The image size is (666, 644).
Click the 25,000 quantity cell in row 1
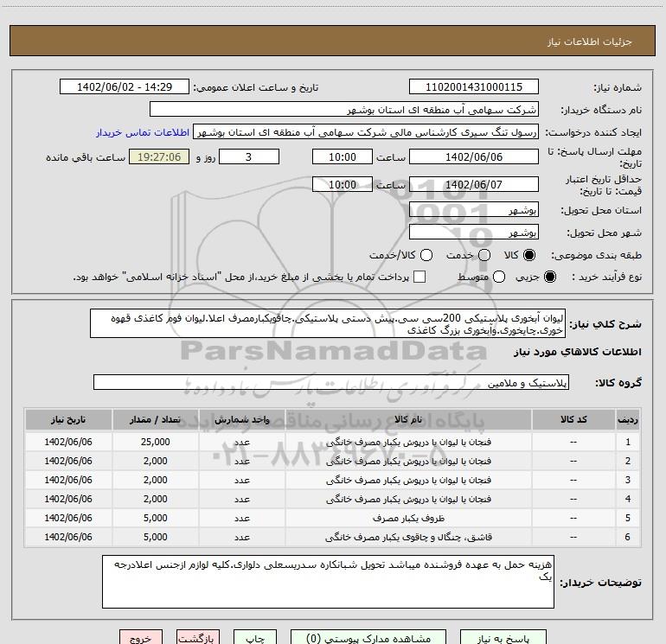155,442
